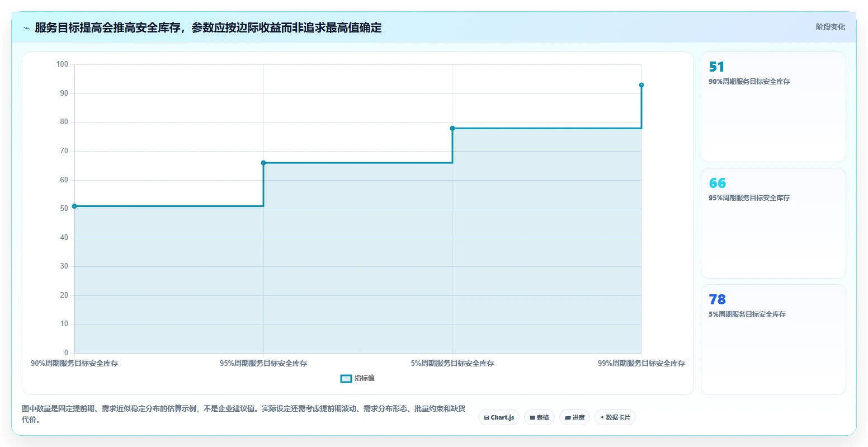Click y-axis value 20
Image resolution: width=868 pixels, height=447 pixels.
[x=64, y=295]
